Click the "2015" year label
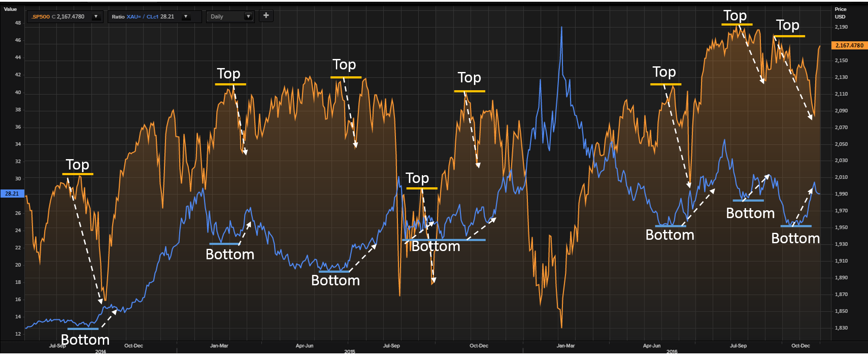The height and width of the screenshot is (359, 868). click(350, 352)
